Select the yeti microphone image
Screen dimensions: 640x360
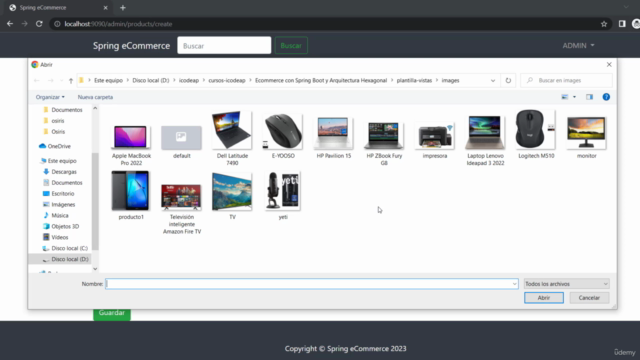click(x=283, y=196)
